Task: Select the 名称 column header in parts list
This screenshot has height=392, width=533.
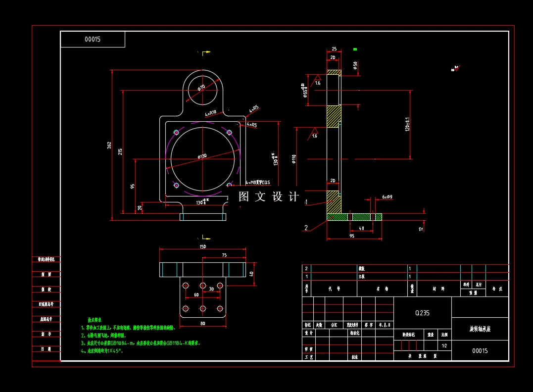Action: (382, 289)
